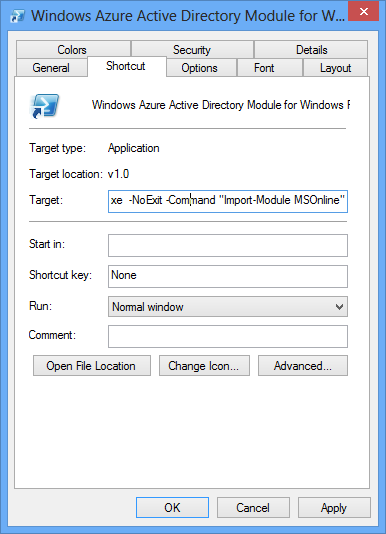
Task: Expand the Run dropdown
Action: click(x=228, y=307)
